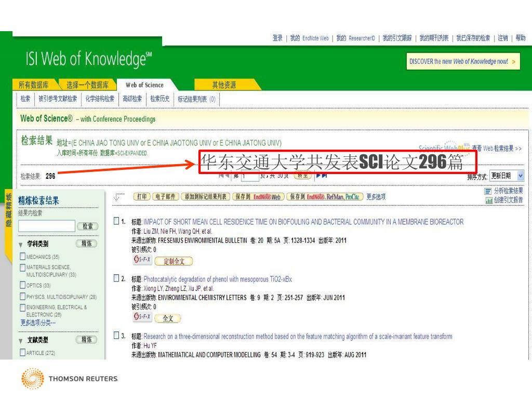Open the 被引参考文献检索 menu item
Viewport: 532px width, 399px height.
[58, 99]
